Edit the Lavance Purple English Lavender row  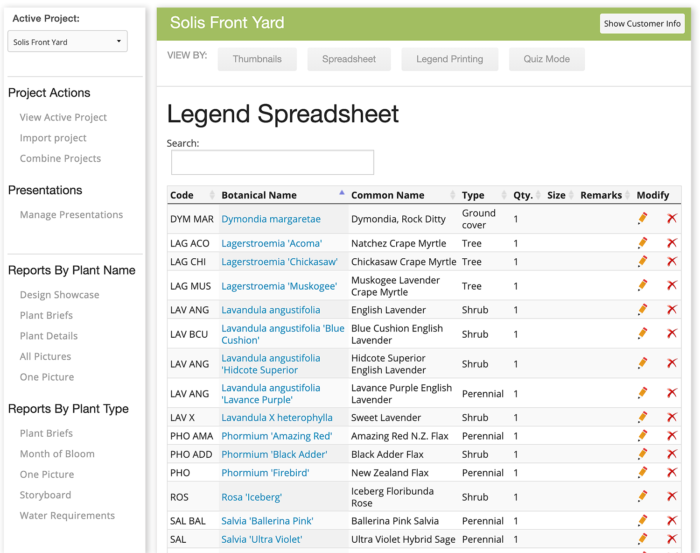(642, 393)
